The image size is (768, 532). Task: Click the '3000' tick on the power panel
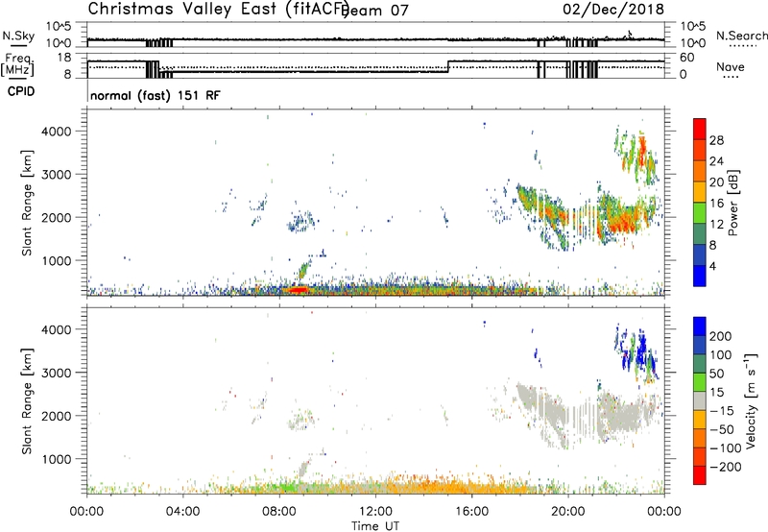click(x=57, y=175)
